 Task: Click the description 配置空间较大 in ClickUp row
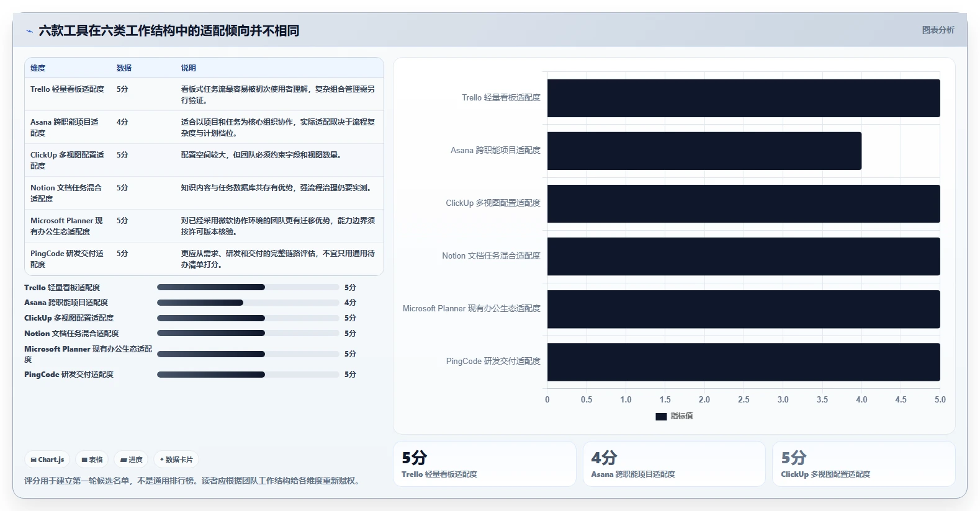[261, 155]
